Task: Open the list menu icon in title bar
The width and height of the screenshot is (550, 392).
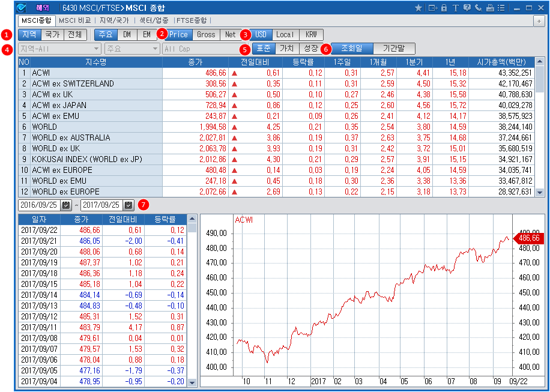Action: pyautogui.click(x=501, y=8)
